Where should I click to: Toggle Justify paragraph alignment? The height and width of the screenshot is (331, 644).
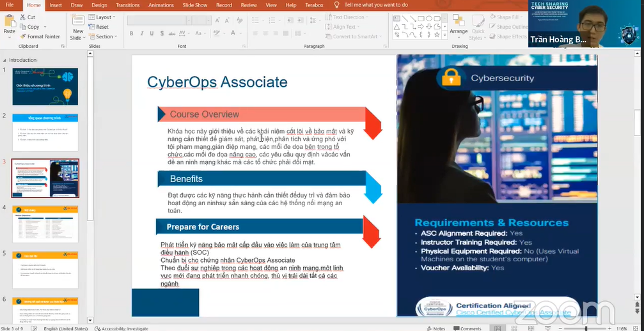pos(286,33)
